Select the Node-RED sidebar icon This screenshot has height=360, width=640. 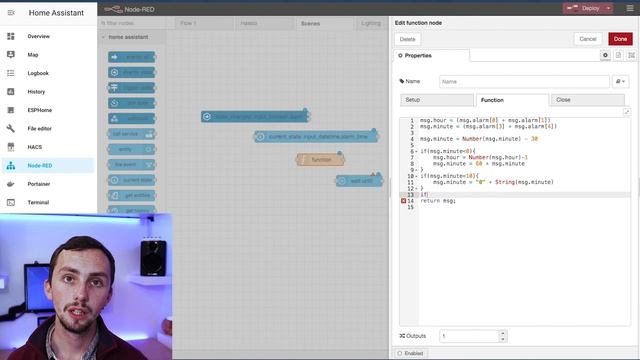11,165
